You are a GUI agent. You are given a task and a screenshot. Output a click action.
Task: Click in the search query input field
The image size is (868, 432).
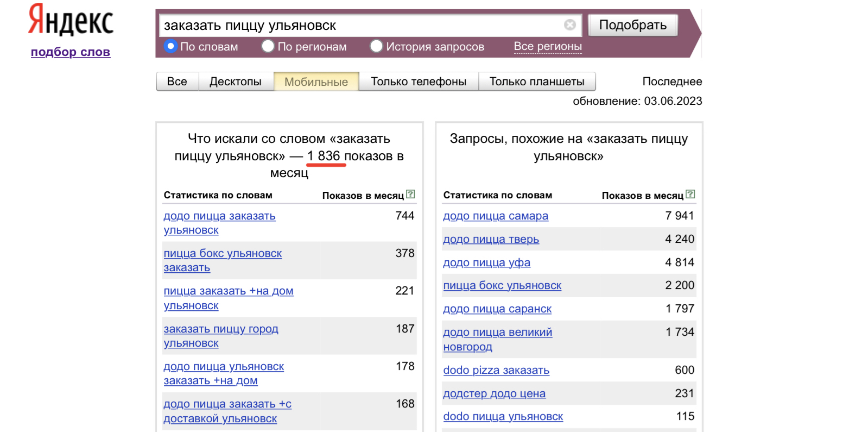(358, 26)
